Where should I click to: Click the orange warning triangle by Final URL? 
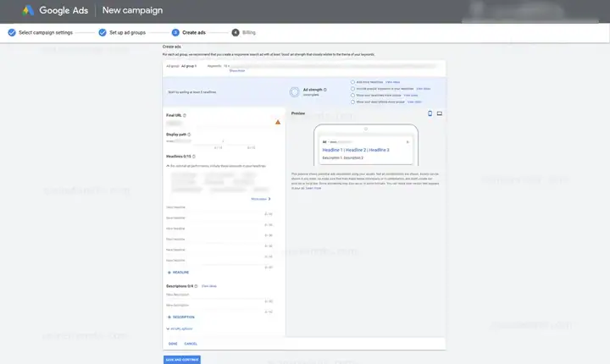[x=278, y=122]
